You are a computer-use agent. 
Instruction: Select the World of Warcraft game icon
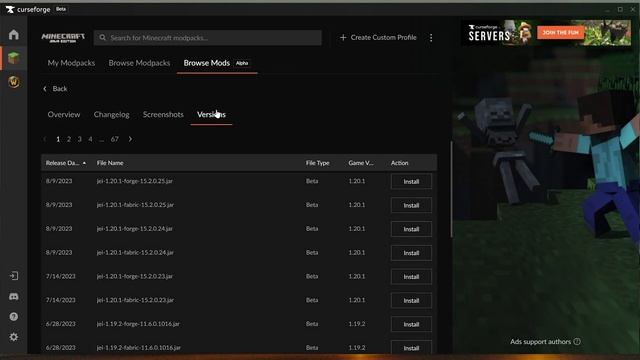(14, 82)
